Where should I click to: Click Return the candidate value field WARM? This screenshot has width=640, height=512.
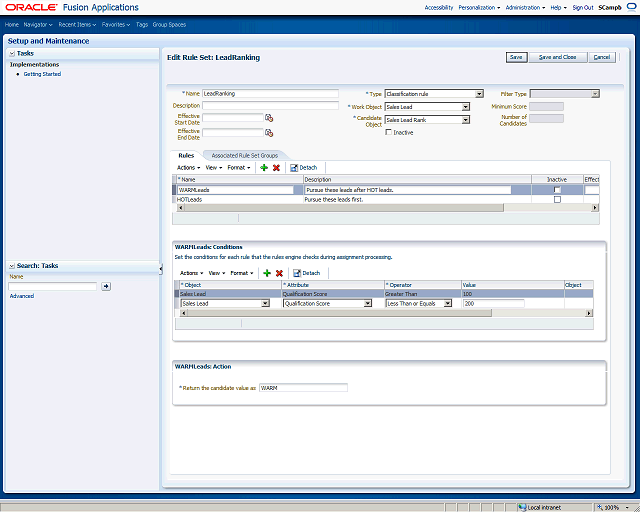coord(303,388)
